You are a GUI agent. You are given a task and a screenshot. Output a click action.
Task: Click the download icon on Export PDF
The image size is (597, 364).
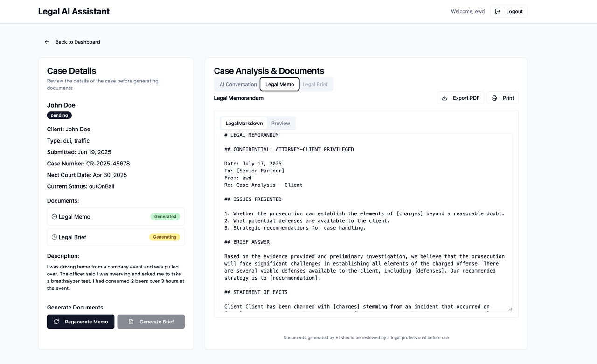pos(444,98)
